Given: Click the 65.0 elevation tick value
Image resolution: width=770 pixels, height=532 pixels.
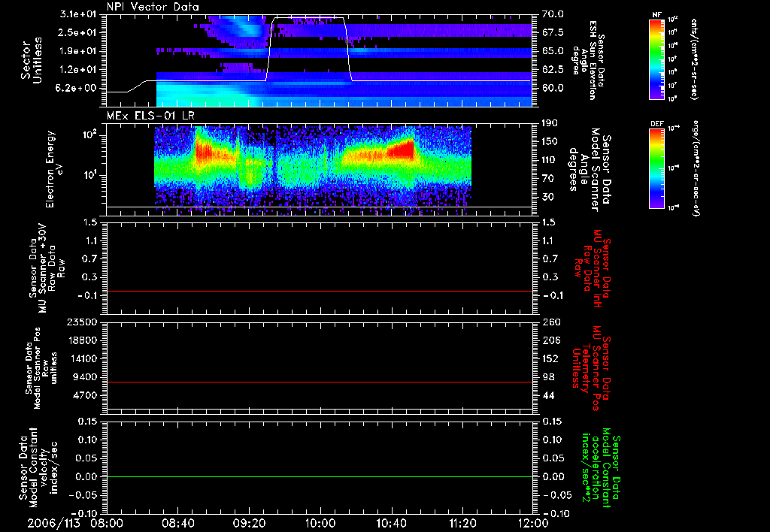Looking at the screenshot, I should (x=553, y=51).
